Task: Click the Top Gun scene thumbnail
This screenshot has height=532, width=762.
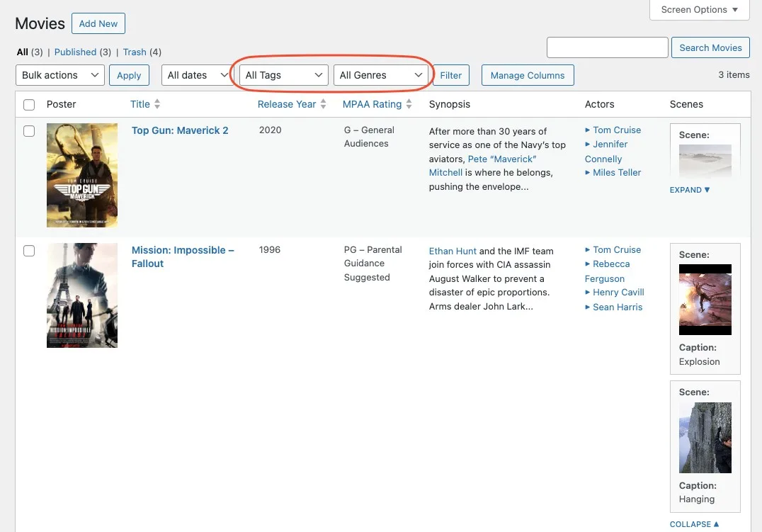Action: 705,161
